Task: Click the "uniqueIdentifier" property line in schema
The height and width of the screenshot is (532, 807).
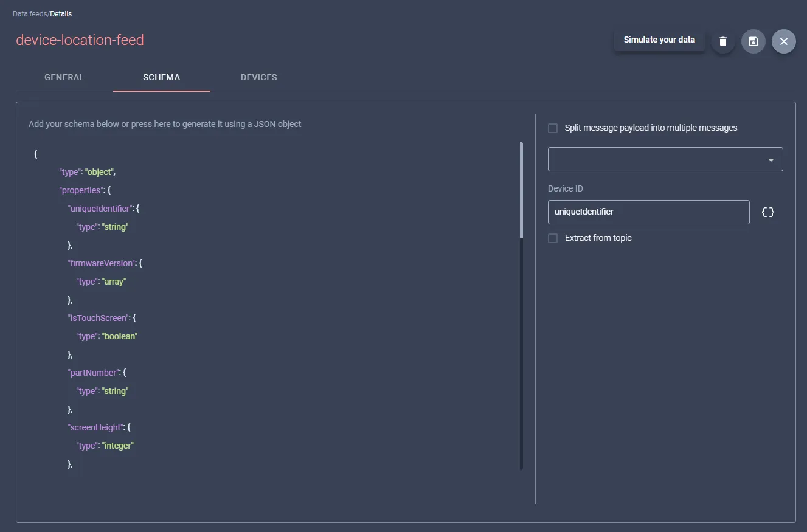Action: (103, 209)
